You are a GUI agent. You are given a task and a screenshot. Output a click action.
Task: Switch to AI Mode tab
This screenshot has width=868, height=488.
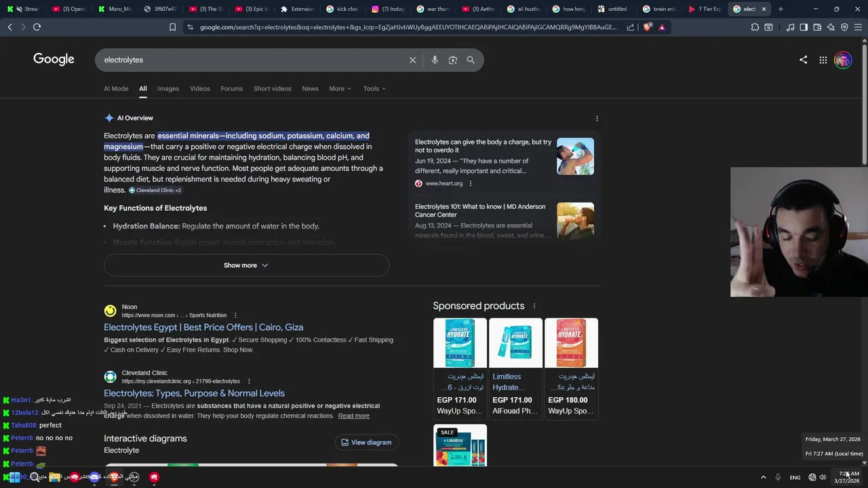116,89
